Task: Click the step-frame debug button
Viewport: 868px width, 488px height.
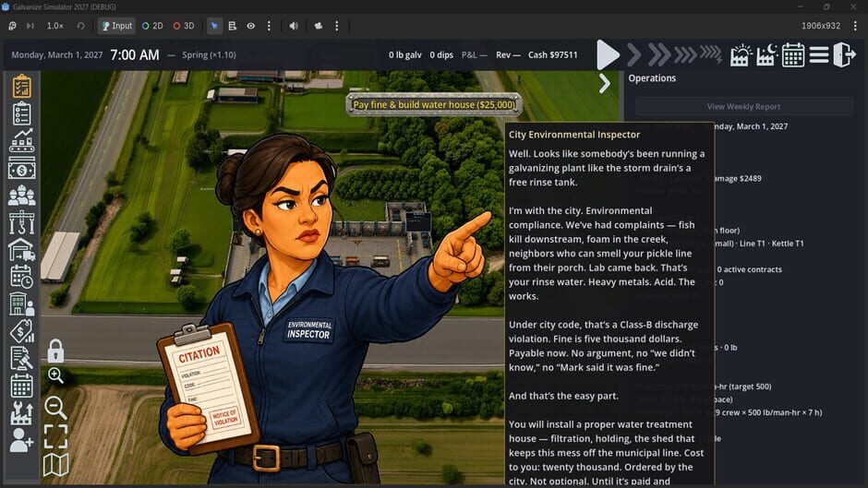Action: coord(30,26)
